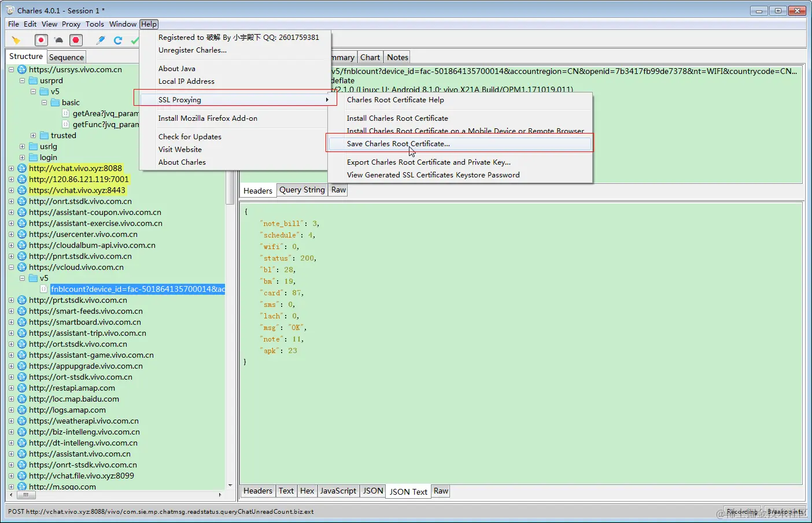Click the green checkmark validate icon
The image size is (812, 523).
click(135, 40)
